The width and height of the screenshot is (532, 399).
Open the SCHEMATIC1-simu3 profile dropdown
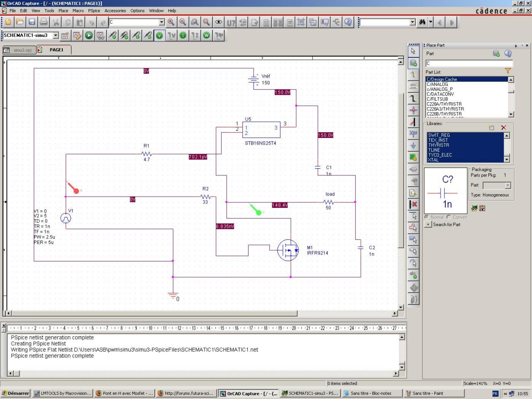coord(56,35)
